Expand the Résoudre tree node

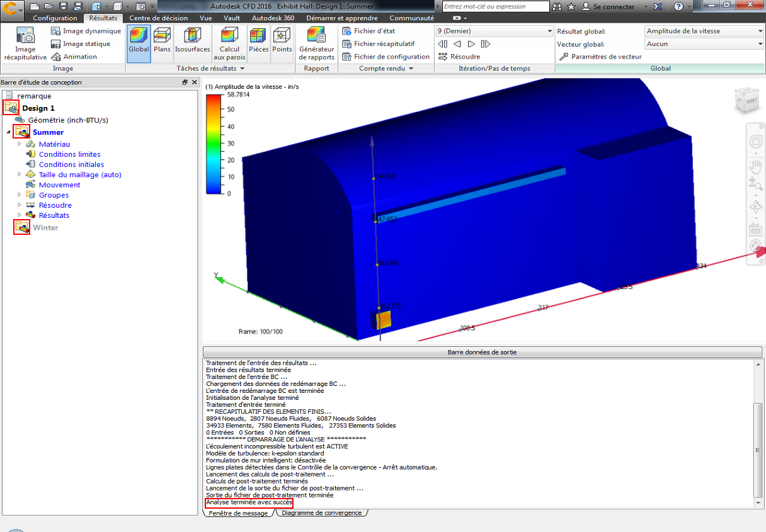coord(20,205)
